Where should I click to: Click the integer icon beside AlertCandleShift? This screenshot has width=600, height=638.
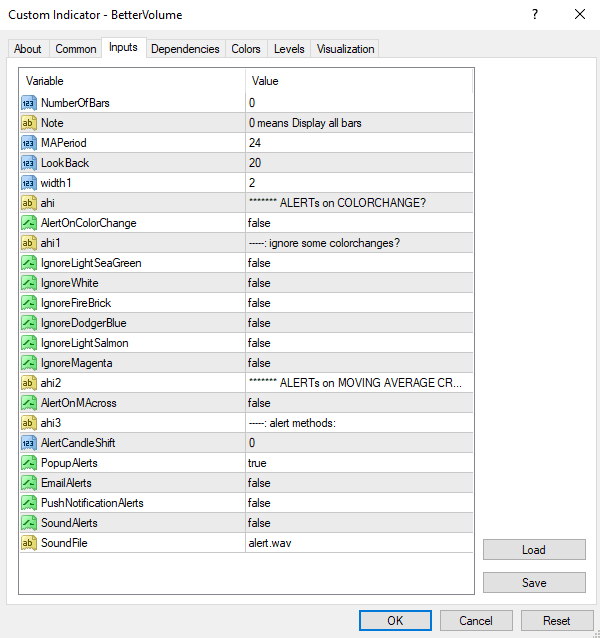tap(29, 443)
